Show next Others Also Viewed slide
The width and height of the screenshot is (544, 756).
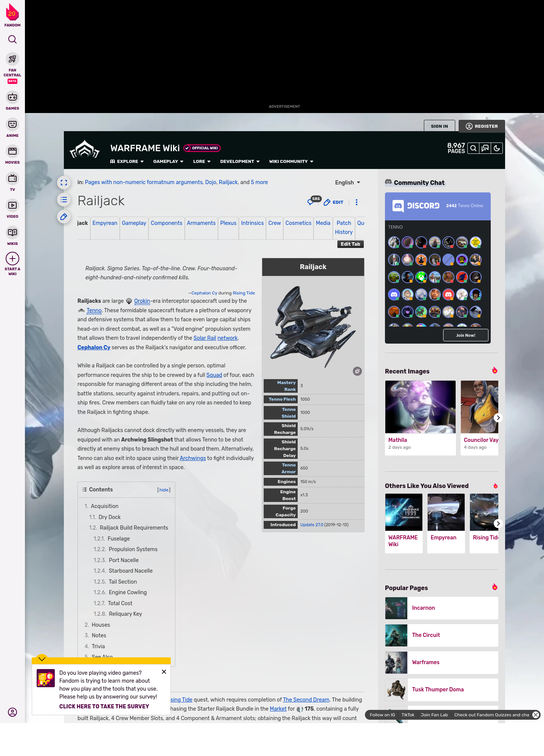[498, 524]
